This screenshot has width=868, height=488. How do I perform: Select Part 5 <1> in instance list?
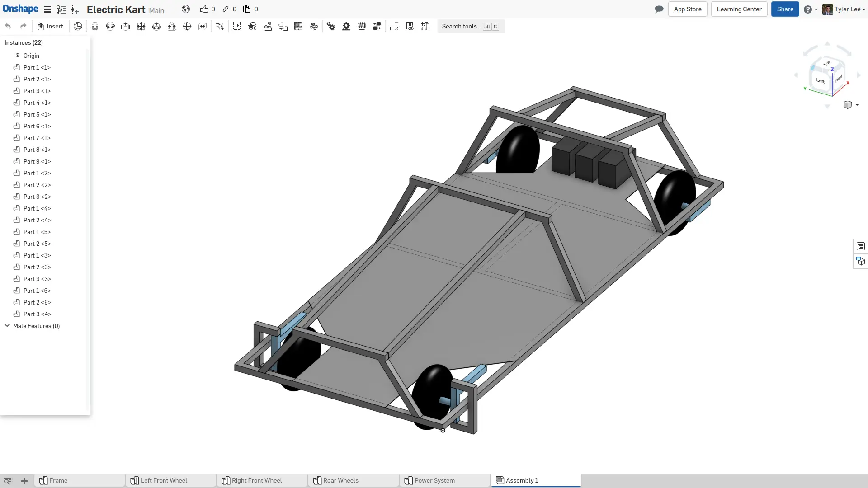click(x=37, y=114)
